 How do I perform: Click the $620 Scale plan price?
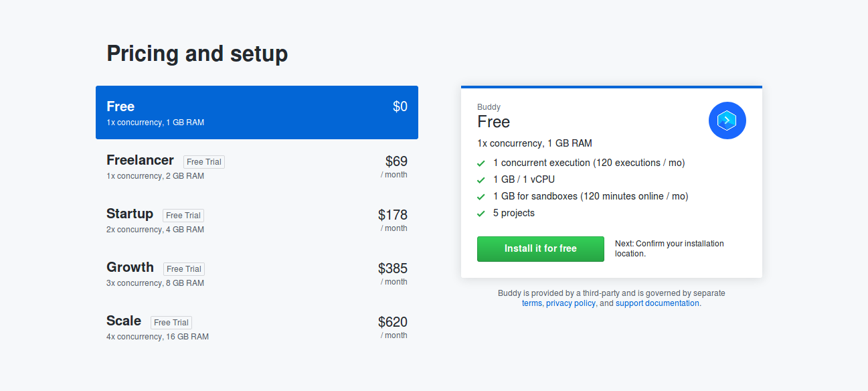[392, 322]
